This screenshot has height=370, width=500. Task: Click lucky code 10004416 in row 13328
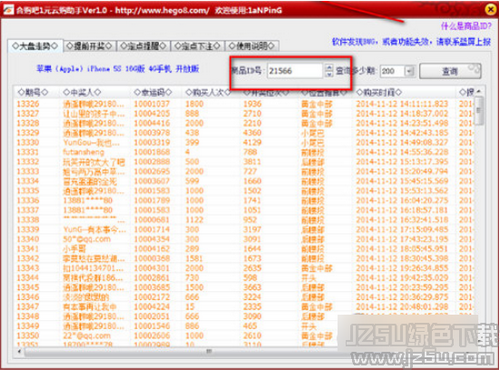[152, 123]
